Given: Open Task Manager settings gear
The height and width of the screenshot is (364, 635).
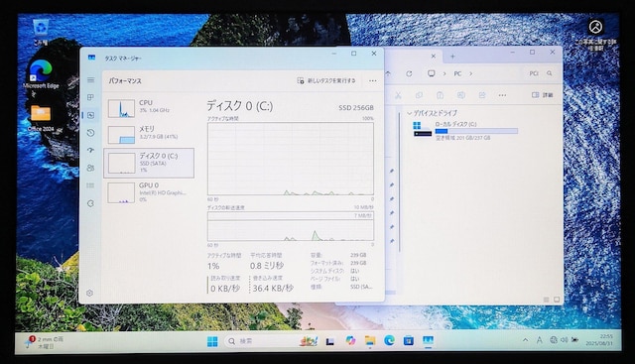Looking at the screenshot, I should click(90, 293).
